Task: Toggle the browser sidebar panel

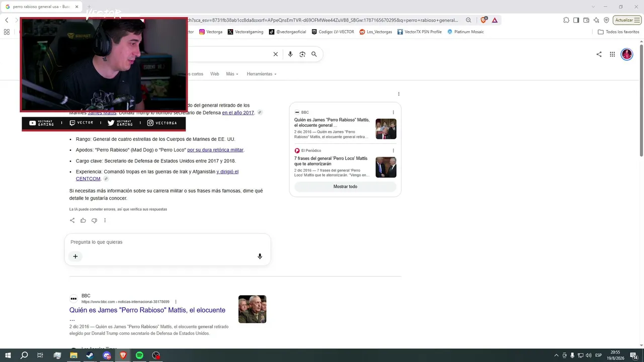Action: point(576,20)
